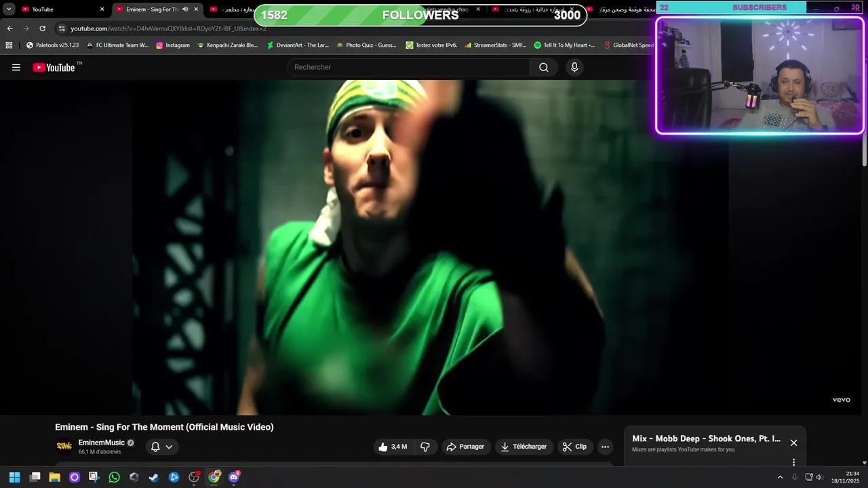868x488 pixels.
Task: Click the notification bell for EminemMusic
Action: click(x=155, y=447)
